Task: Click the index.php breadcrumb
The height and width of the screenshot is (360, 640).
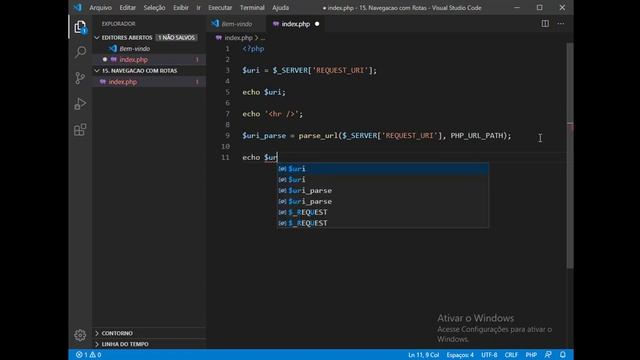Action: (x=238, y=38)
